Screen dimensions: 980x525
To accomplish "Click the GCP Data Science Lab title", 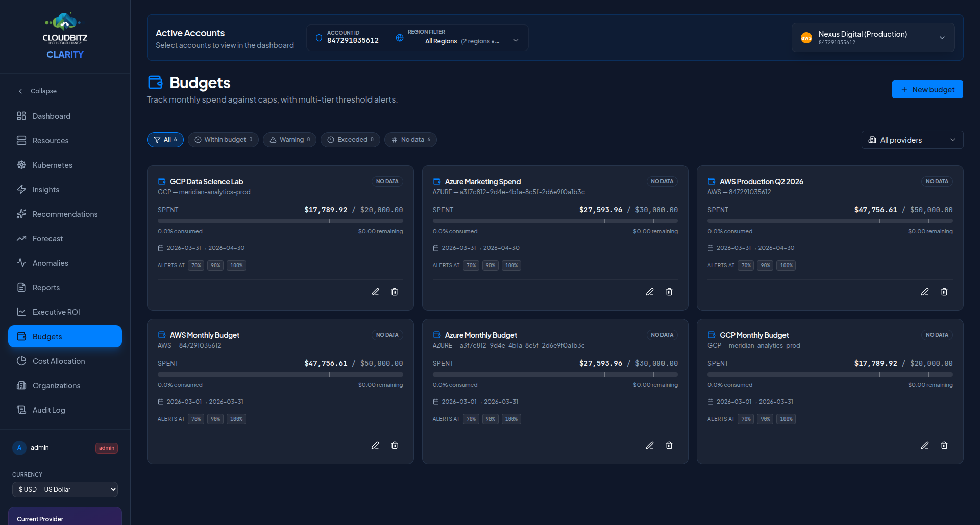I will point(206,181).
